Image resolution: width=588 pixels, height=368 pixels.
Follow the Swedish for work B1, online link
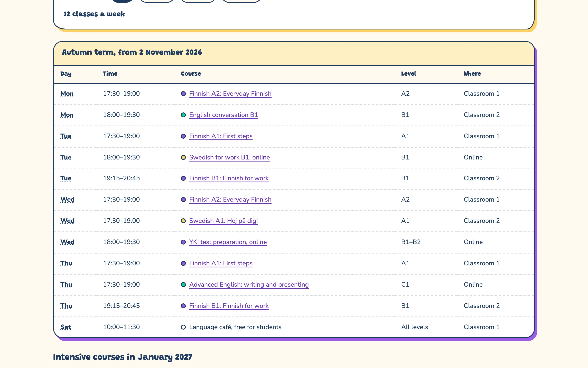[229, 157]
